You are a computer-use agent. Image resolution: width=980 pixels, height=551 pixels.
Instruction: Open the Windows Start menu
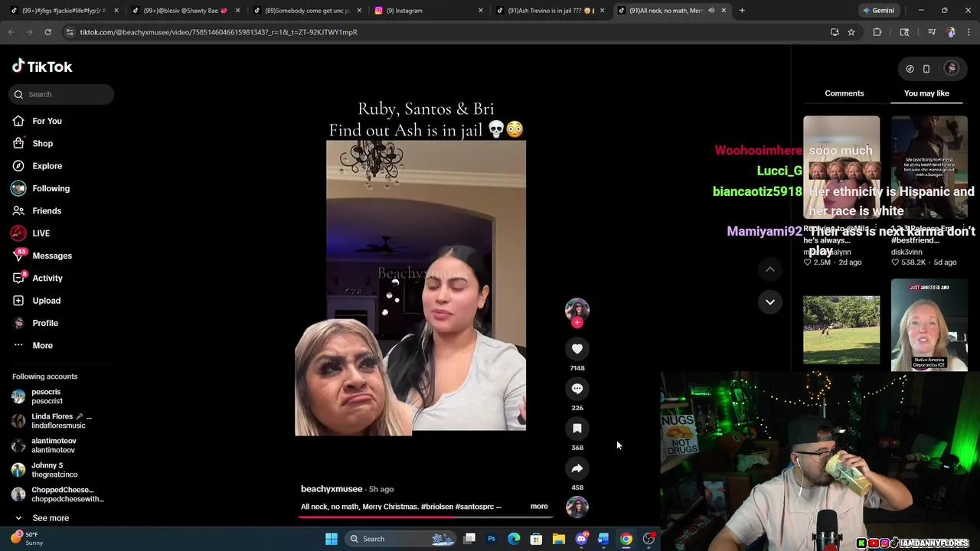(x=332, y=539)
